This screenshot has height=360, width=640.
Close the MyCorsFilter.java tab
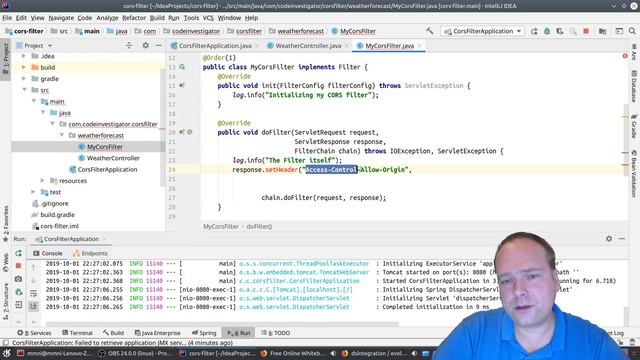coord(419,46)
